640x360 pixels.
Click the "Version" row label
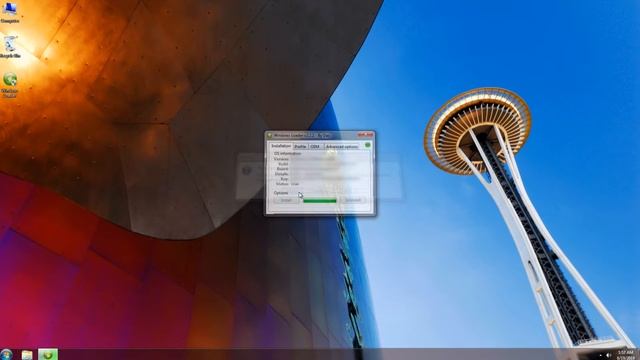point(281,159)
